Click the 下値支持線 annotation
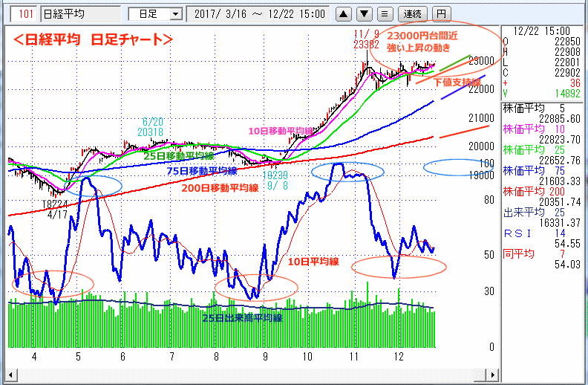 [x=457, y=82]
